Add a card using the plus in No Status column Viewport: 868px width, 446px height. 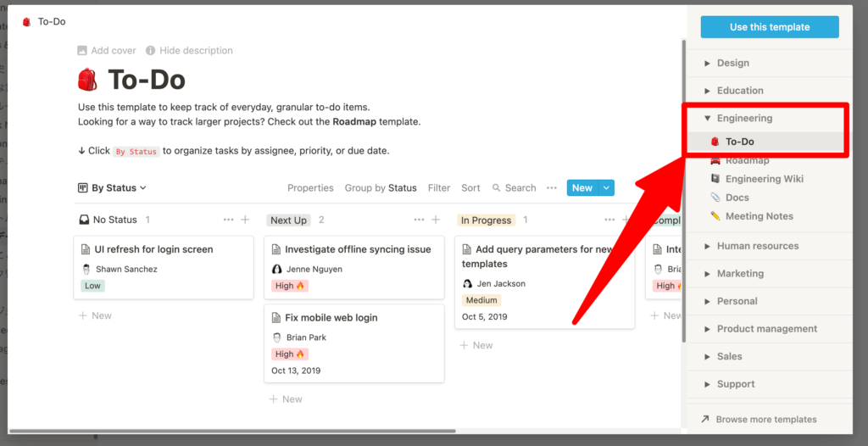245,220
